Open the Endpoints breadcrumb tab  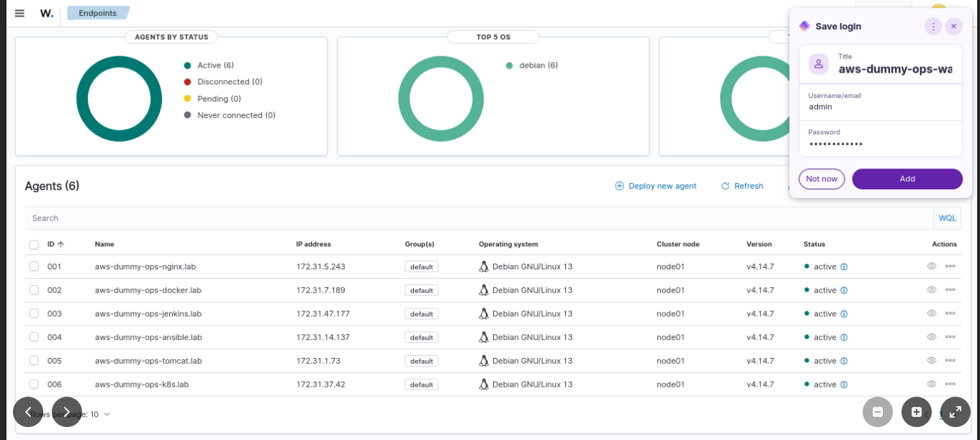click(98, 13)
